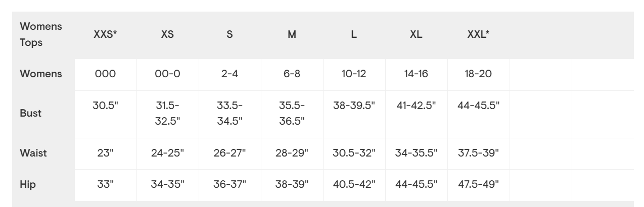
Task: Click the S size column header
Action: pos(229,35)
